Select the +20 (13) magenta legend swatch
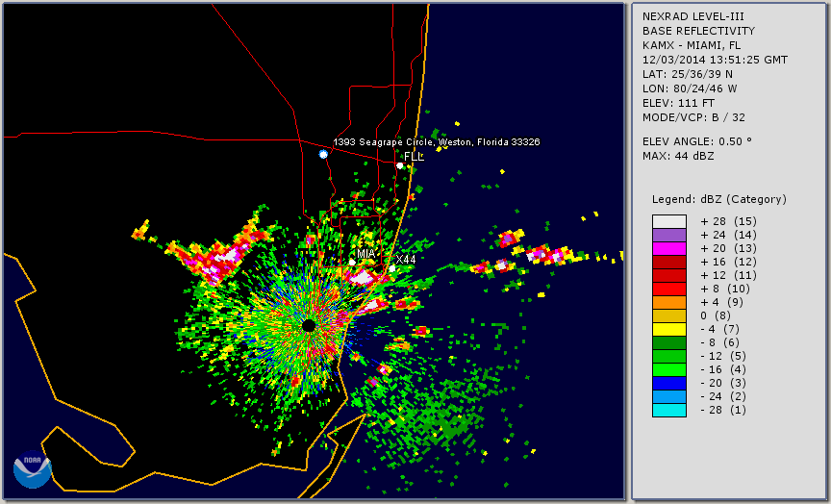 (669, 248)
